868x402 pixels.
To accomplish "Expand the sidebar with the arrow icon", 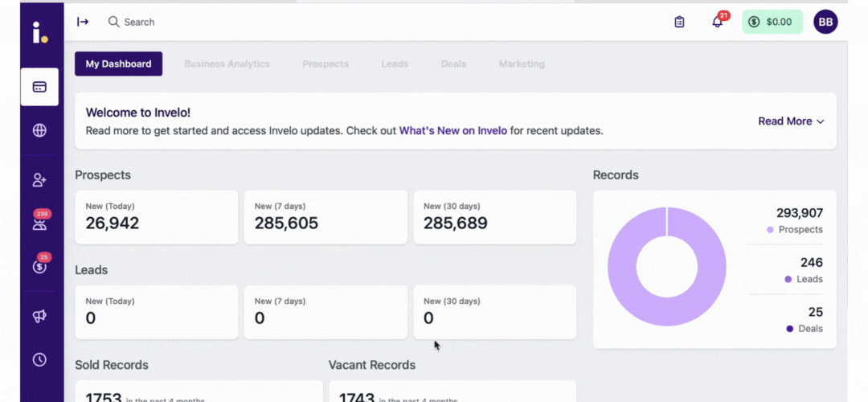I will [x=83, y=23].
